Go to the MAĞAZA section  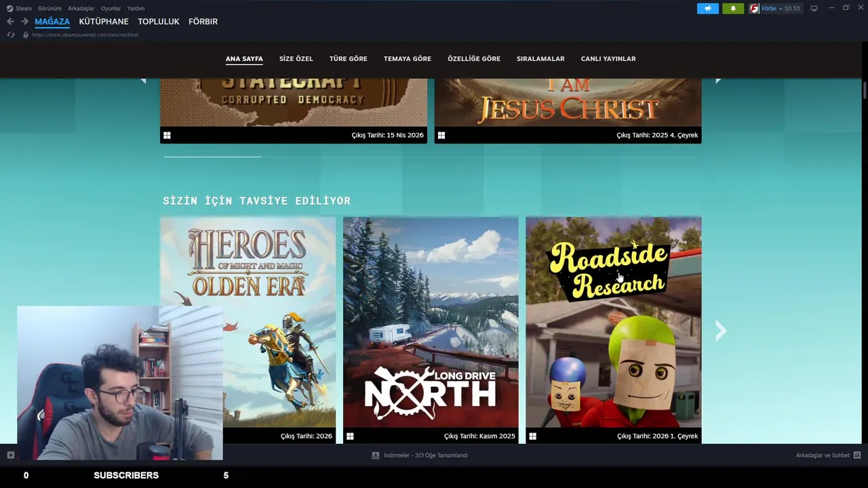point(52,22)
